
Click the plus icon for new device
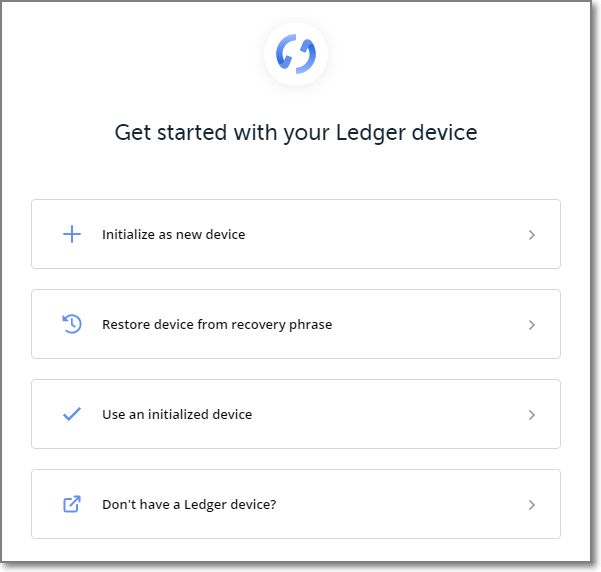72,234
